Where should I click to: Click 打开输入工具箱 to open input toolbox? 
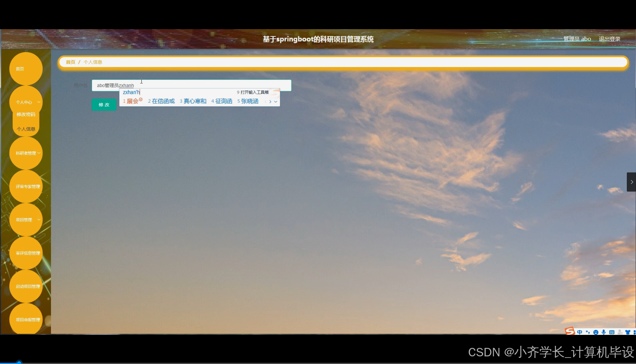[x=253, y=92]
